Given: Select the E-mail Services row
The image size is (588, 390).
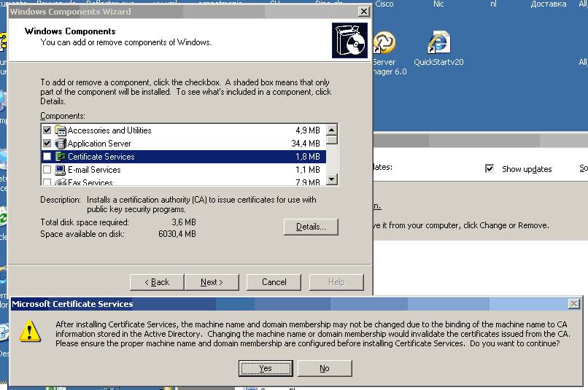Looking at the screenshot, I should tap(183, 170).
